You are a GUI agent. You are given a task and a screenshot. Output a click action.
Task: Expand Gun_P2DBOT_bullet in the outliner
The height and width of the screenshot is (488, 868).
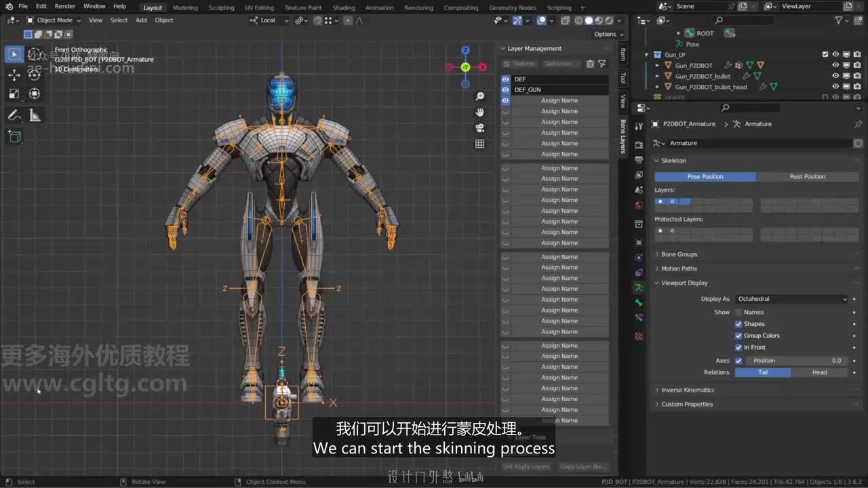point(657,77)
